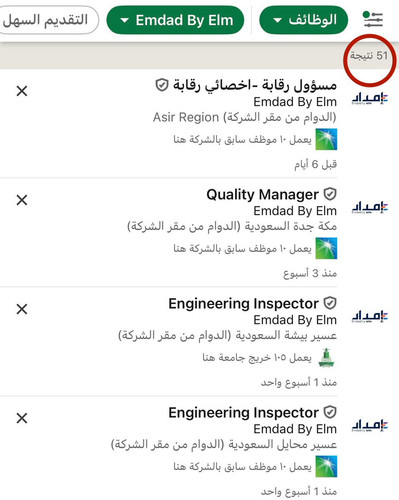
Task: Click the university logo under بيشة job
Action: 326,357
